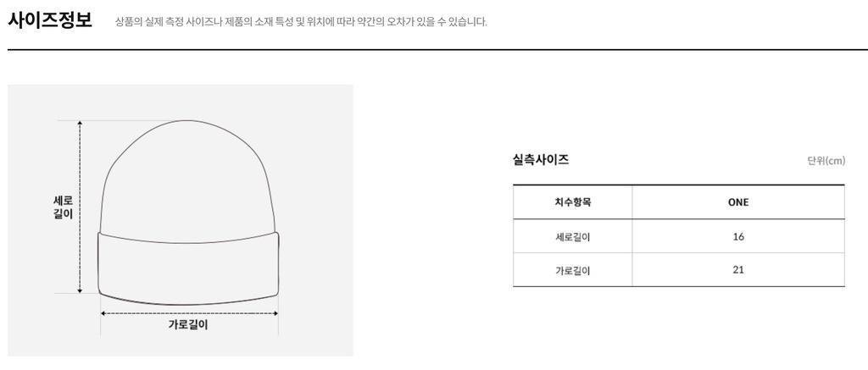Click the downward arrowhead of vertical measurement
This screenshot has height=370, width=868.
80,290
